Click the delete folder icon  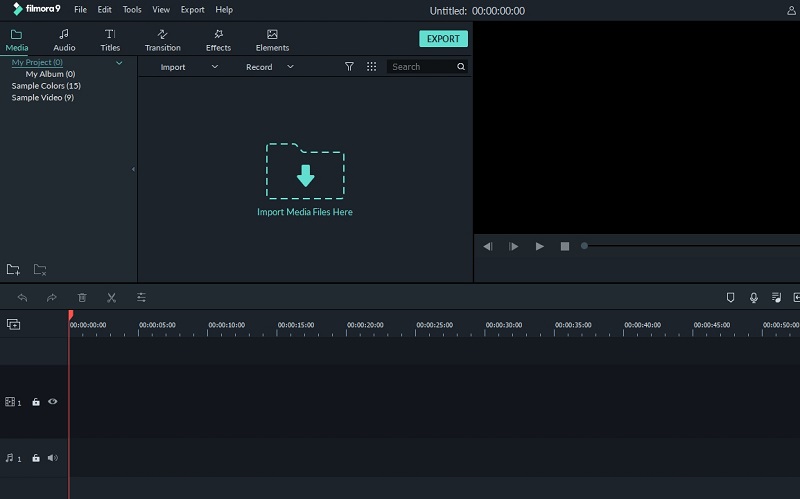pyautogui.click(x=40, y=269)
